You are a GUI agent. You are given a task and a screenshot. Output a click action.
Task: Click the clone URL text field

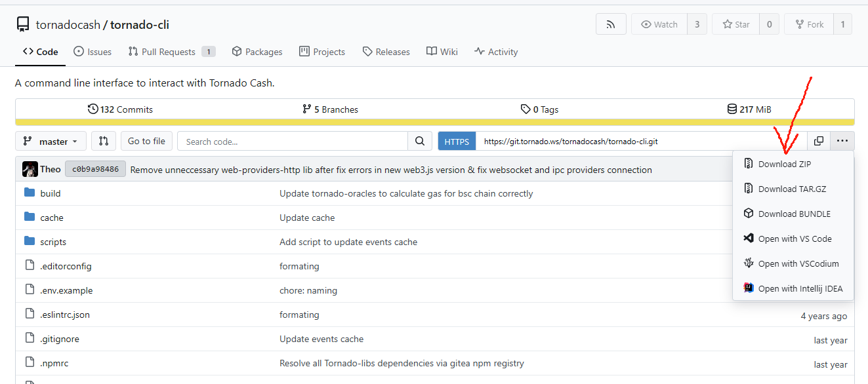point(642,141)
